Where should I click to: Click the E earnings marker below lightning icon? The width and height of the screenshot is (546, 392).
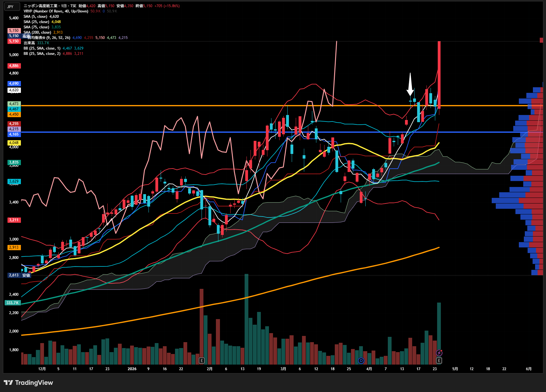[439, 361]
